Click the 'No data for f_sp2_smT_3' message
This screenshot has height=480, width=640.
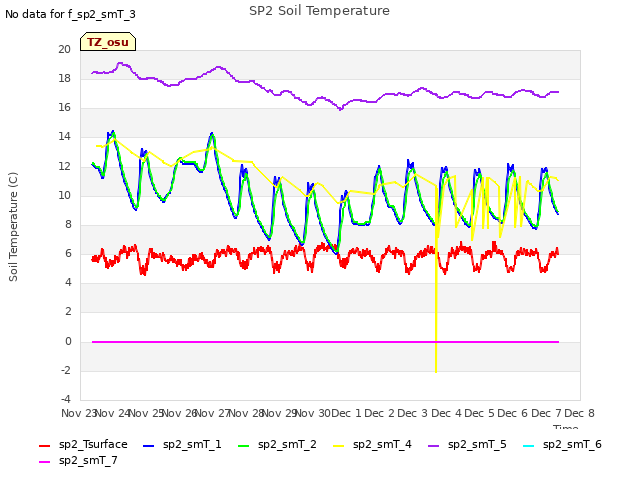click(x=70, y=14)
